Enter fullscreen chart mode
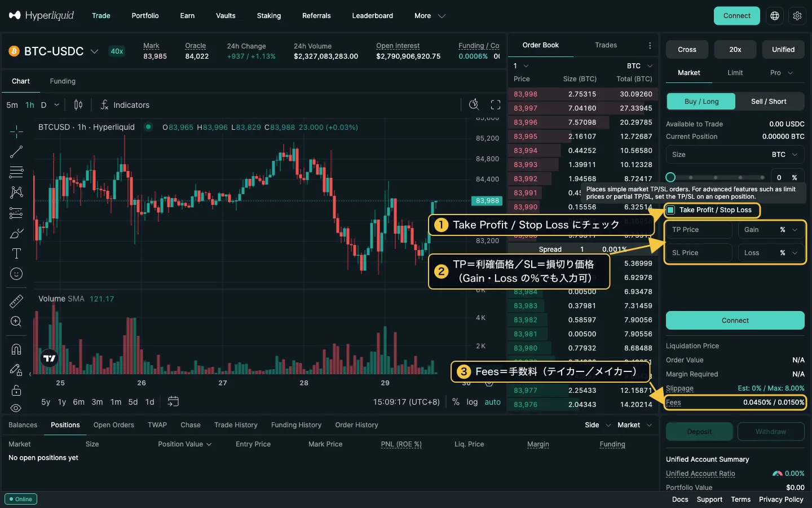 (496, 104)
